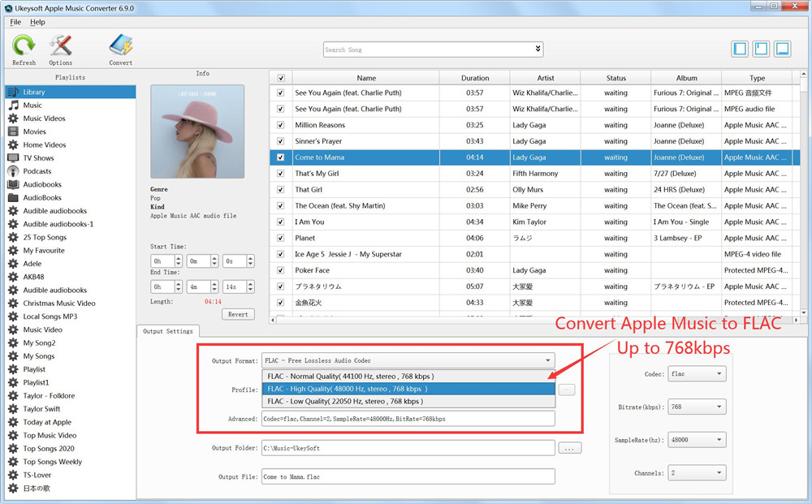
Task: Open 25 Top Songs gear icon
Action: coord(14,238)
